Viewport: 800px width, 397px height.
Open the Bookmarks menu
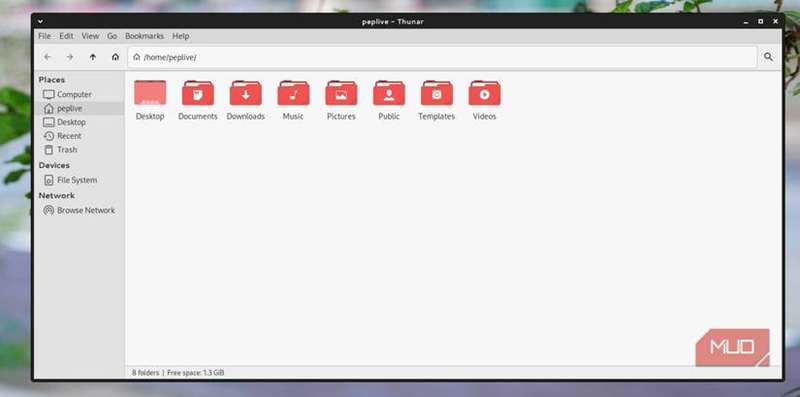(x=144, y=36)
